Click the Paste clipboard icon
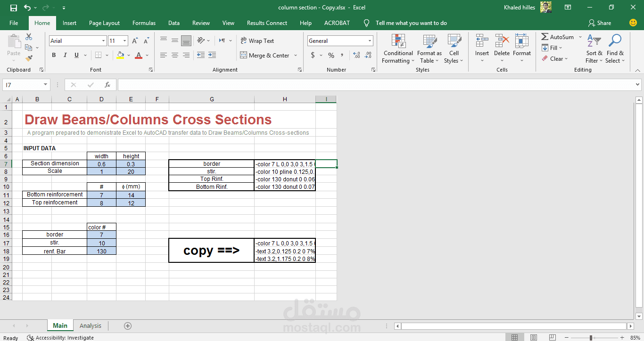Screen dimensions: 644x341 [x=14, y=41]
